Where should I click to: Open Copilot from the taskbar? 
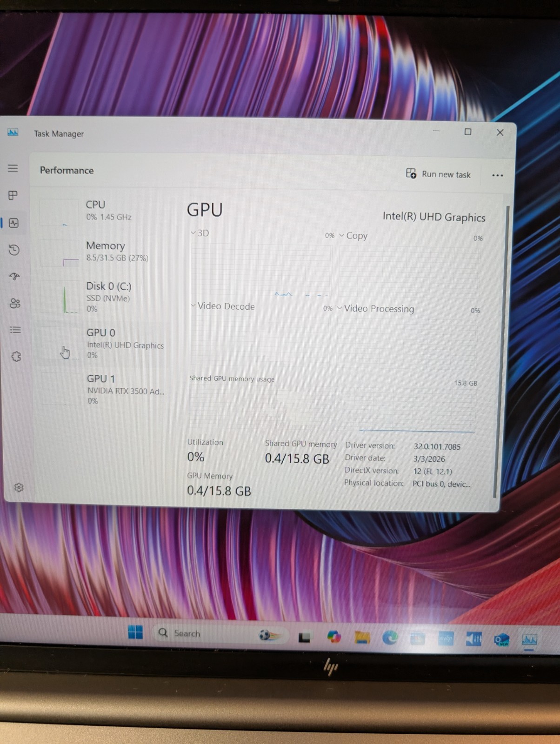point(333,637)
